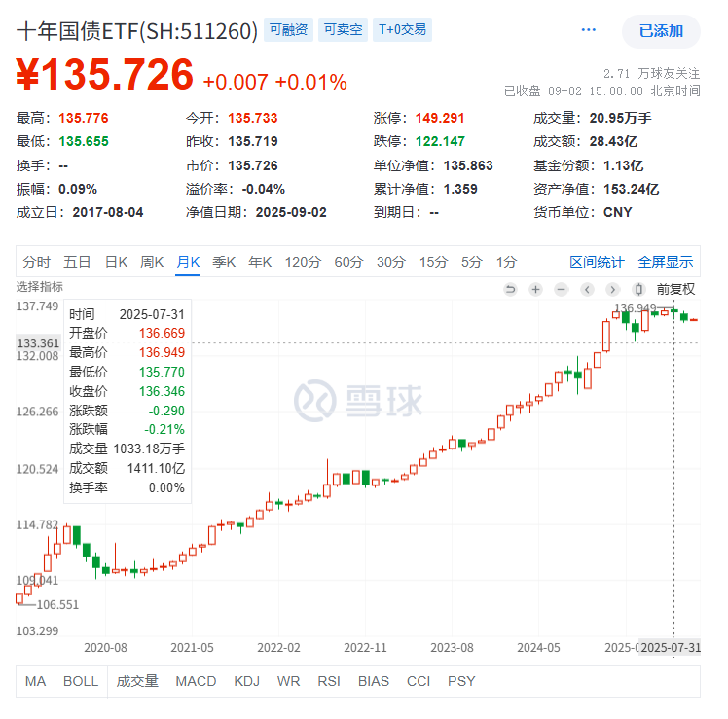The width and height of the screenshot is (728, 719).
Task: Click the 开盘价 136.669 in the tooltip
Action: tap(162, 333)
